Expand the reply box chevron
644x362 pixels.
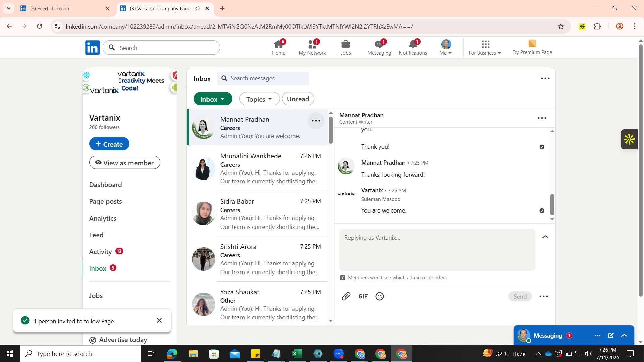(545, 237)
